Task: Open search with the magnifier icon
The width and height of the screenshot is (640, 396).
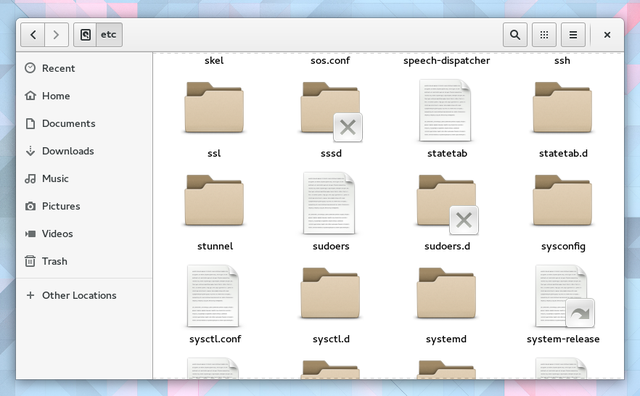Action: pos(515,35)
